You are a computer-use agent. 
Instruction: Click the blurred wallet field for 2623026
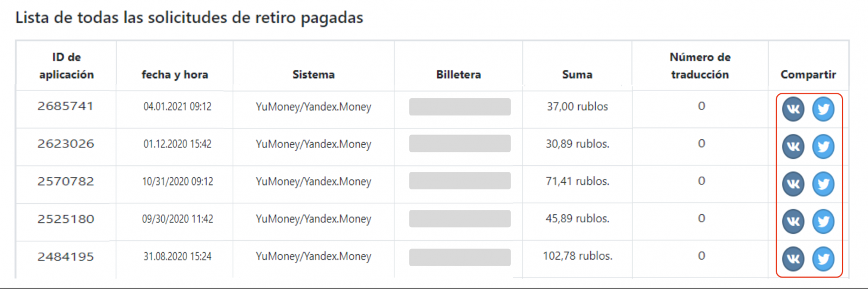point(459,144)
